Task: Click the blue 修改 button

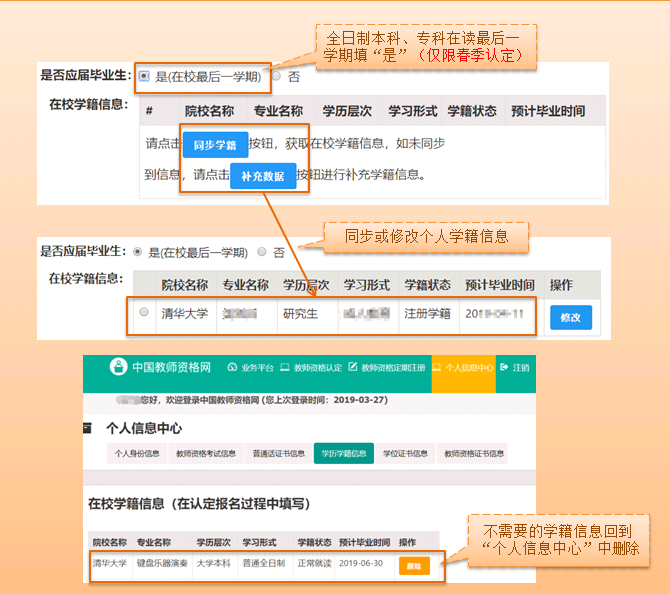Action: [571, 317]
